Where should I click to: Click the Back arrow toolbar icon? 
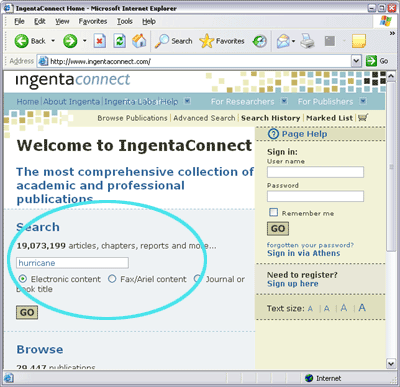21,41
